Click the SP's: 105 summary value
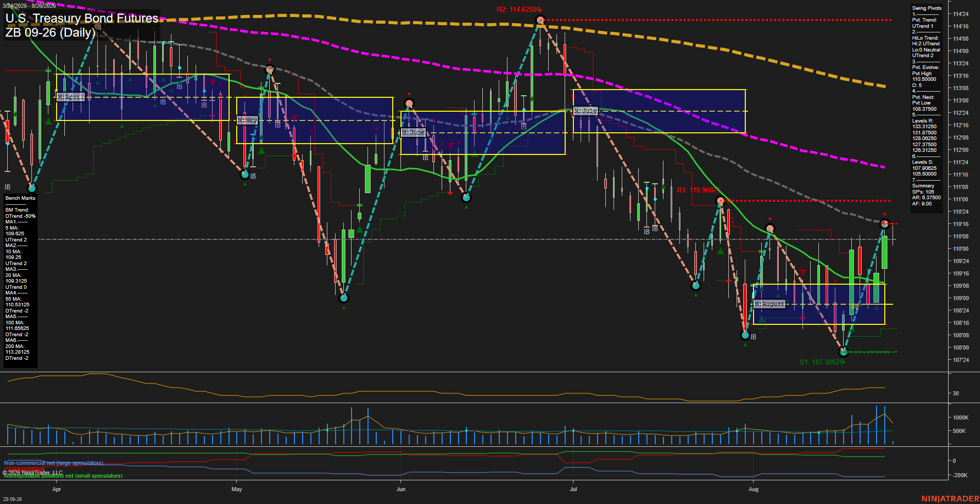This screenshot has width=980, height=504. pos(923,192)
